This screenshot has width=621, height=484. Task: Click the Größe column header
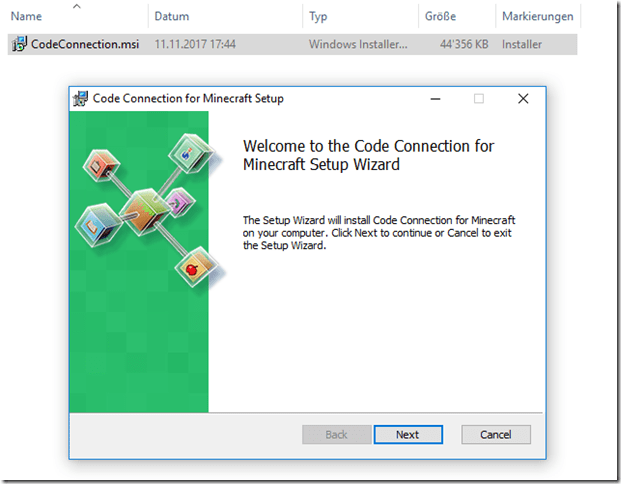(x=442, y=17)
